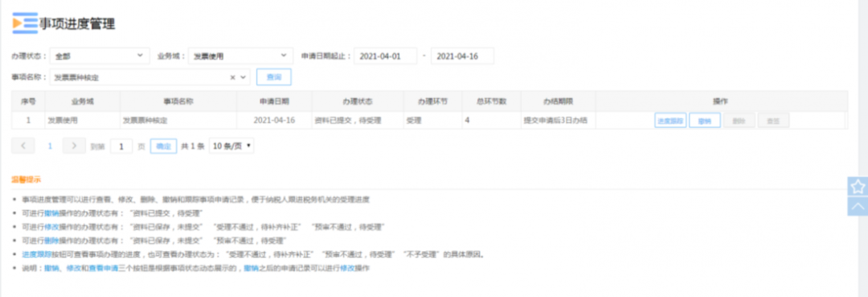Click the blue 删除 word in the tips list
Screen dimensions: 868x297
pyautogui.click(x=52, y=241)
